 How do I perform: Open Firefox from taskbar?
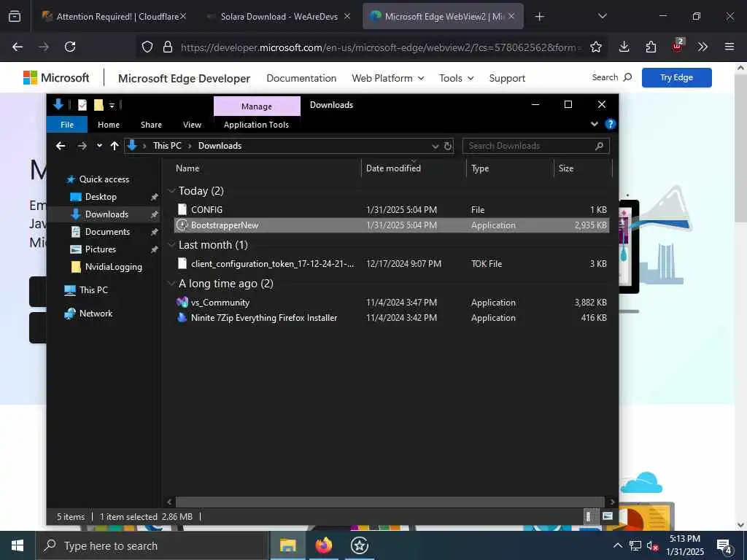pos(323,545)
